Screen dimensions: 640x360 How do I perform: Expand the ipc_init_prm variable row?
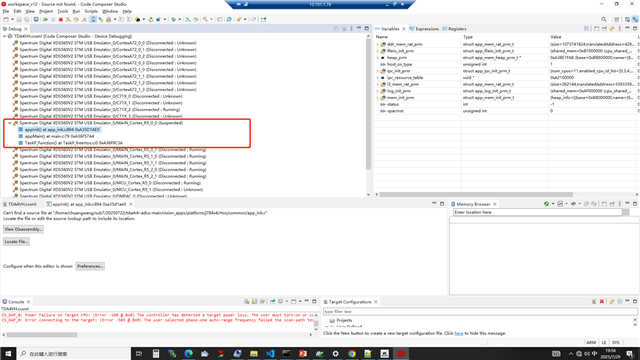(x=378, y=71)
